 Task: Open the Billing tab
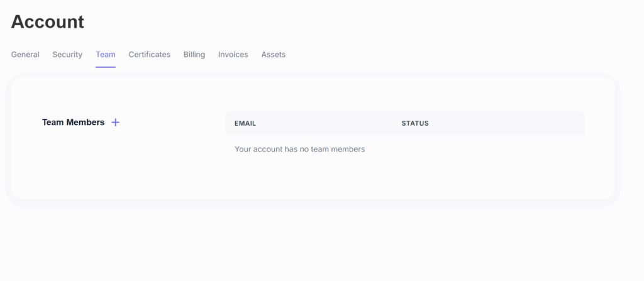(x=194, y=55)
